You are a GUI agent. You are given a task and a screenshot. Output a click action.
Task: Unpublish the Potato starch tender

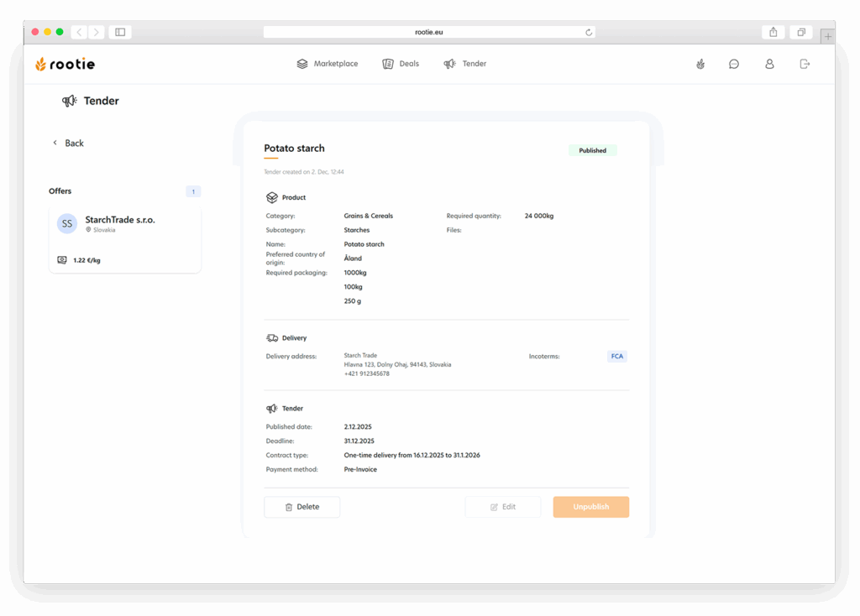pyautogui.click(x=590, y=507)
